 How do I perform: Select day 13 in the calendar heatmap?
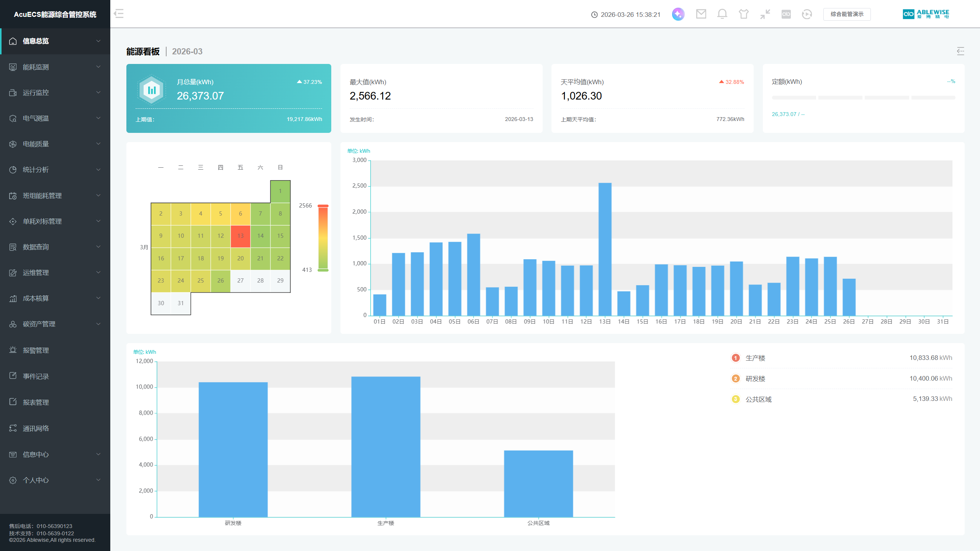point(241,236)
